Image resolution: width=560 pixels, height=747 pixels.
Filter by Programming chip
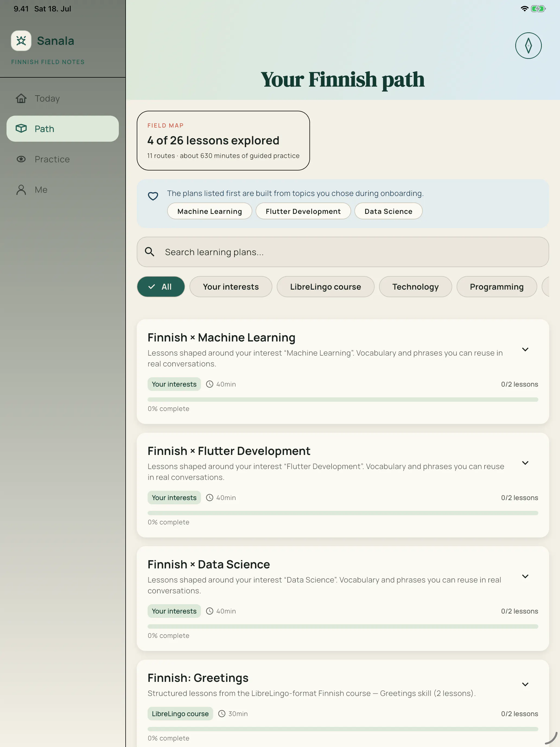coord(497,287)
